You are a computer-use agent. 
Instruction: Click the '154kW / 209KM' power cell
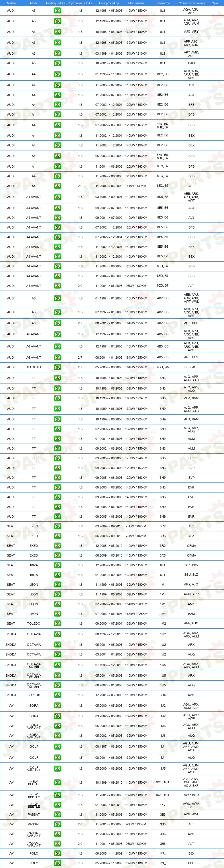pos(136,604)
